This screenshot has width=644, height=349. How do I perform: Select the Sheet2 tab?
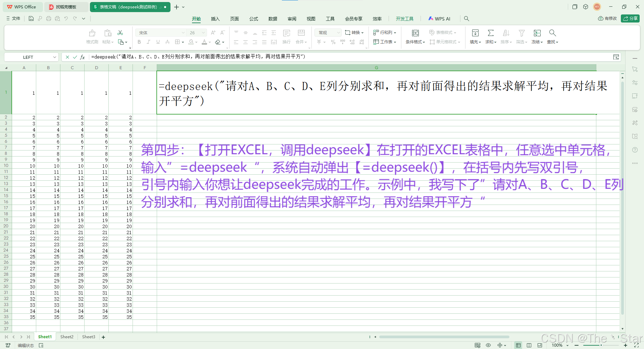point(67,337)
